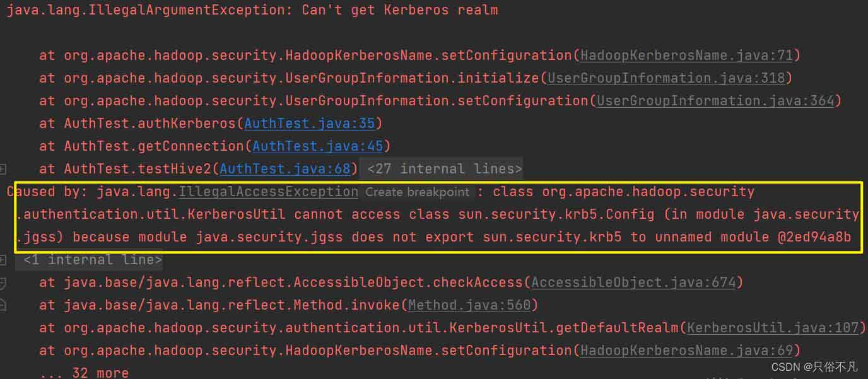Click the fold-end gutter marker beside Method.invoke line

coord(3,305)
